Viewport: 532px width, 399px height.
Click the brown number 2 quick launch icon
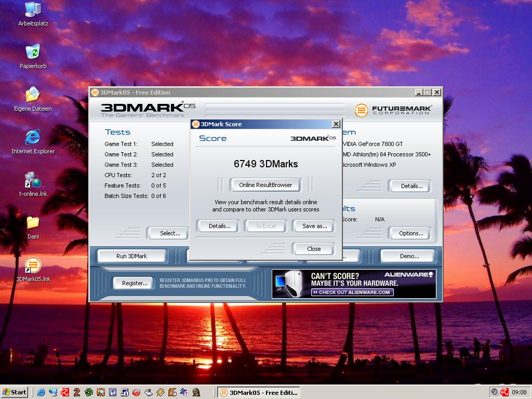click(77, 392)
